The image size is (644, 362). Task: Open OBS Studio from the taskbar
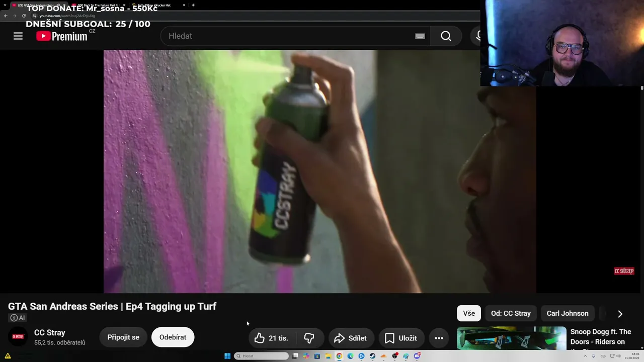coord(394,356)
